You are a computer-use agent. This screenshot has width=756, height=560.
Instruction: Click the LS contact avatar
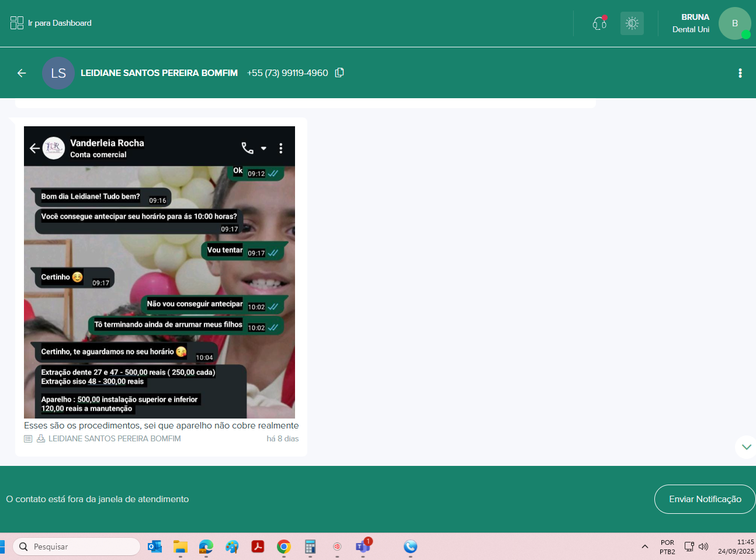point(58,73)
